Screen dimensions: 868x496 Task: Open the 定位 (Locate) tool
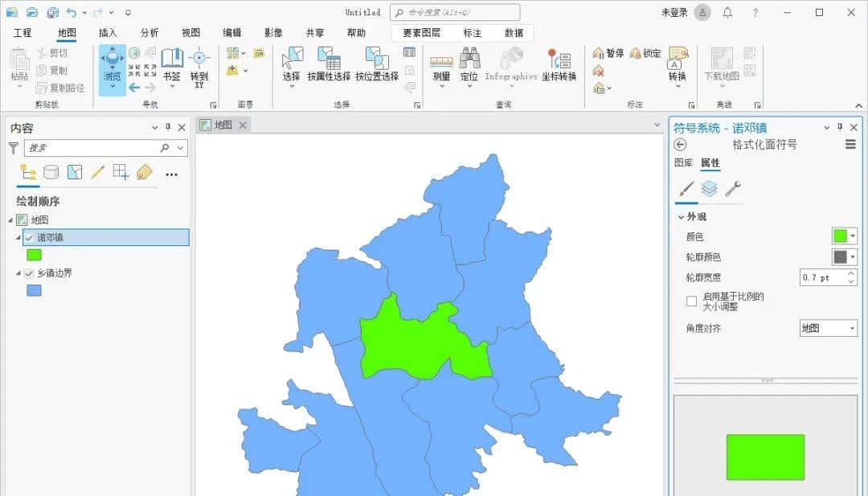pos(470,66)
